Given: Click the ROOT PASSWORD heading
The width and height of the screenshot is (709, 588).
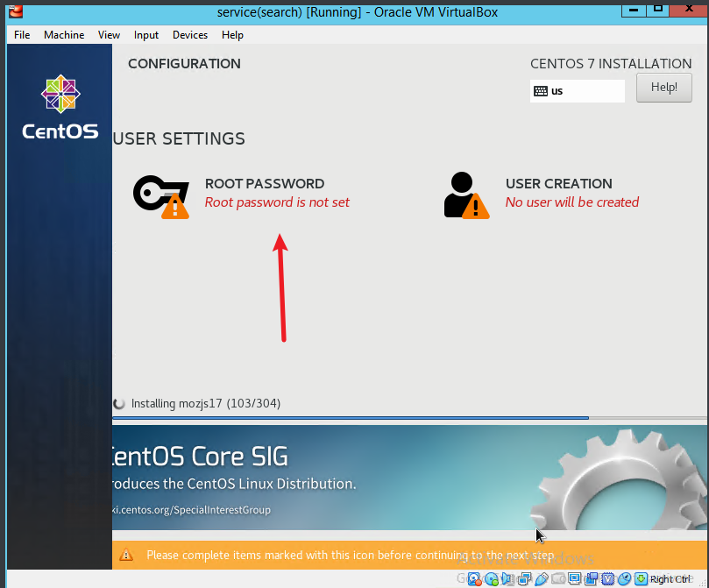Looking at the screenshot, I should click(x=265, y=183).
